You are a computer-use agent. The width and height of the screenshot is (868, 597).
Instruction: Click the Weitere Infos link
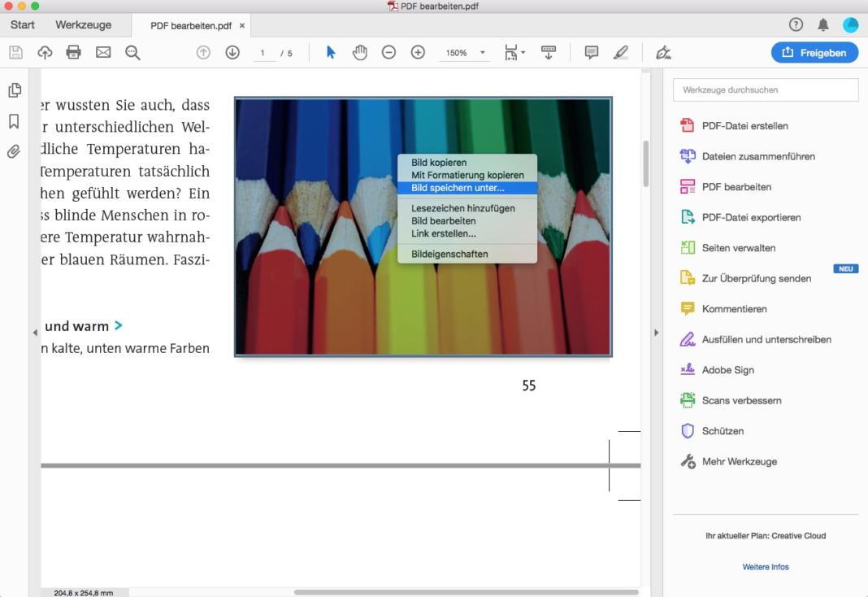(766, 567)
